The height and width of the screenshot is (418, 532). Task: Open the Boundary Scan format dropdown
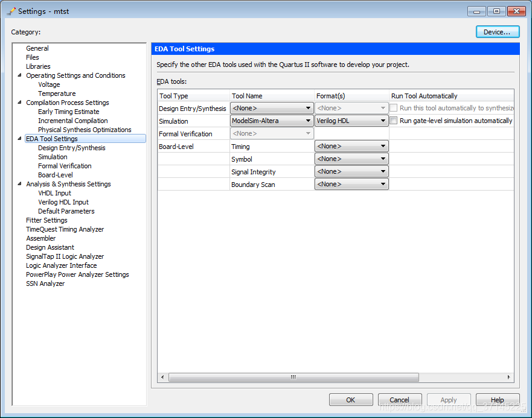(x=351, y=184)
